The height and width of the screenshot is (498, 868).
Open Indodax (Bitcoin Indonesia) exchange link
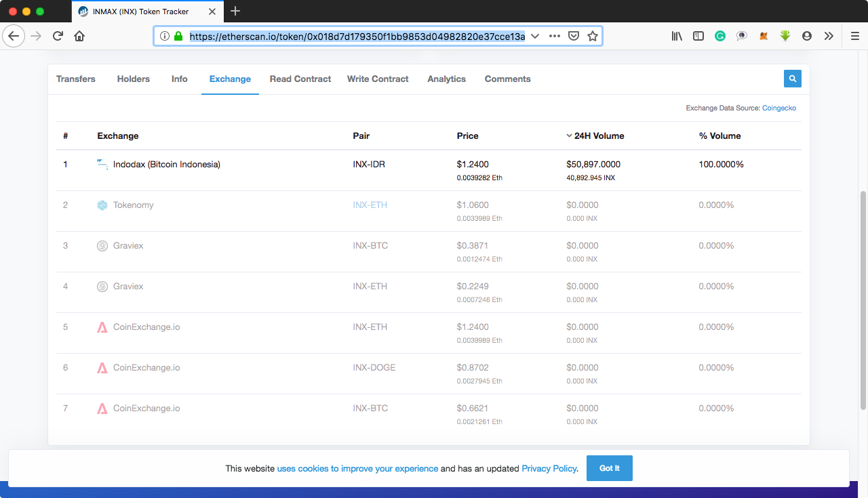(x=167, y=164)
